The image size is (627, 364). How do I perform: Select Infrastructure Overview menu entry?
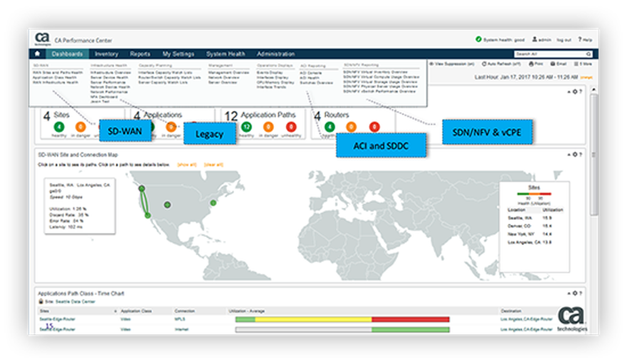click(111, 73)
